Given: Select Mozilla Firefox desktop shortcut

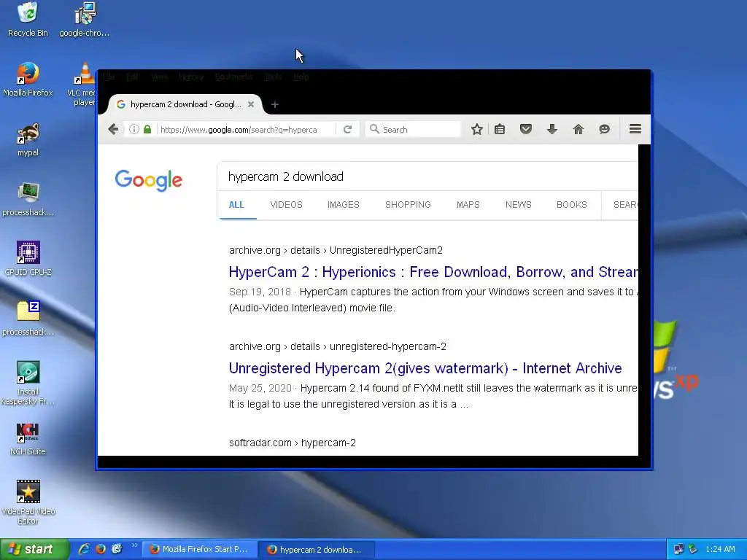Looking at the screenshot, I should click(x=28, y=79).
